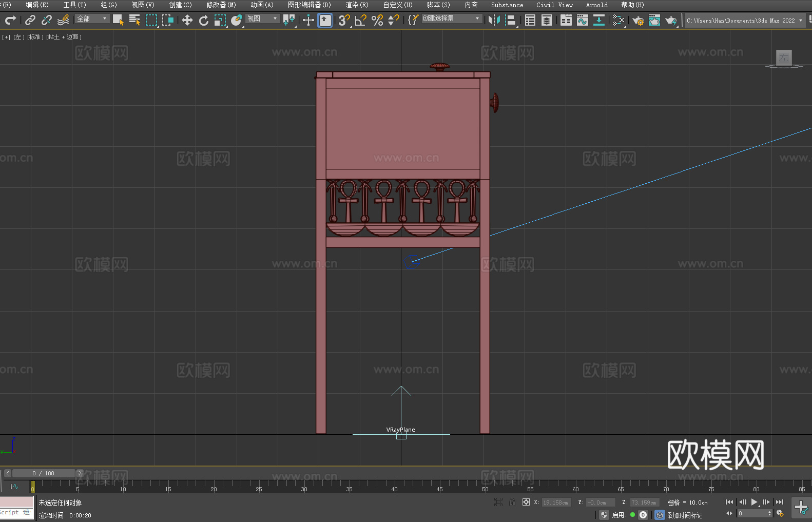
Task: Toggle Spinner Snap
Action: click(x=394, y=20)
